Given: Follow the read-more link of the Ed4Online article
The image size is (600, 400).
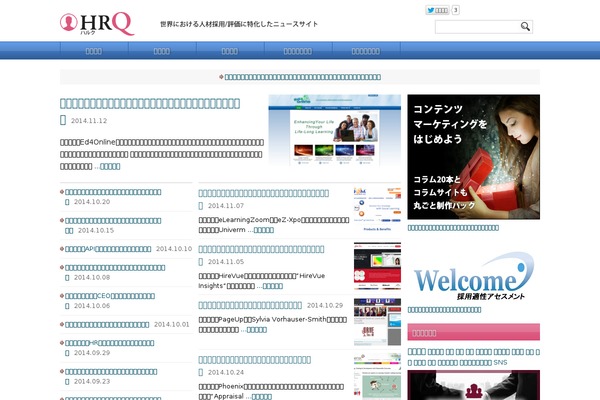Looking at the screenshot, I should (x=110, y=167).
